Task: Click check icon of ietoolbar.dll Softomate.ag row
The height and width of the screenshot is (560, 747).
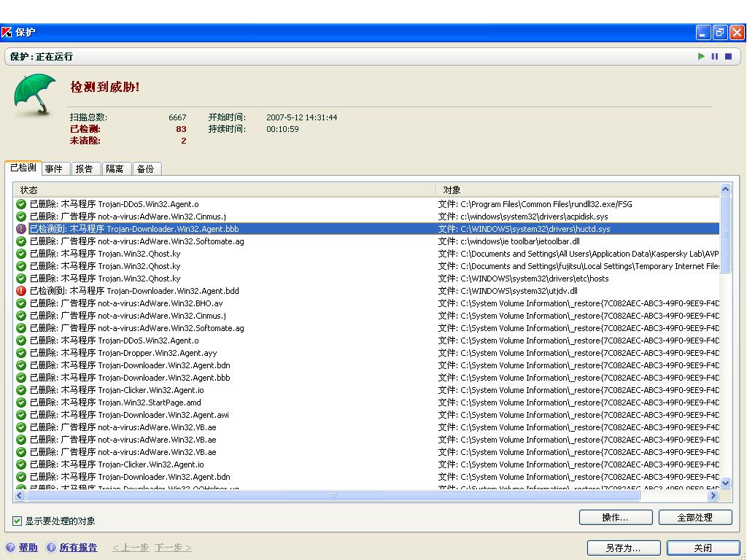Action: [21, 241]
